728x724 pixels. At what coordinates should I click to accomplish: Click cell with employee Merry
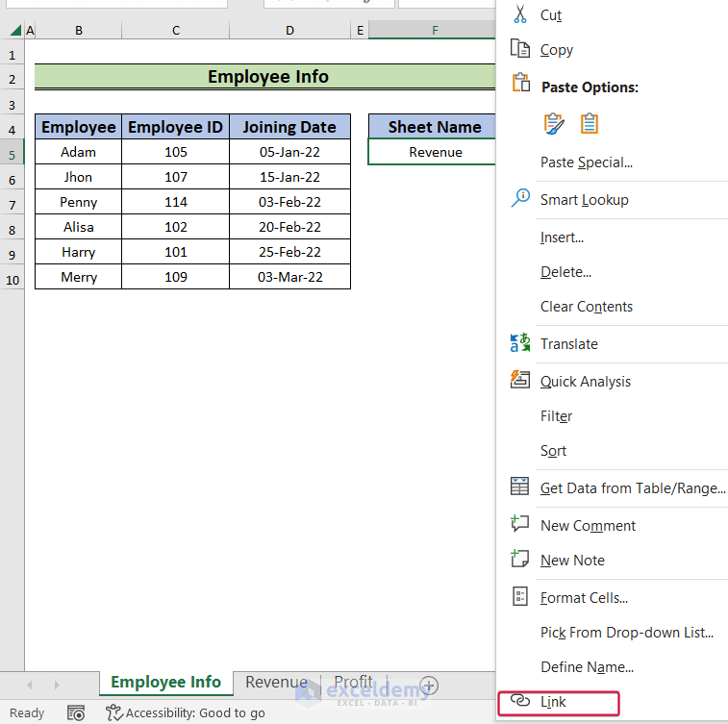[x=79, y=277]
